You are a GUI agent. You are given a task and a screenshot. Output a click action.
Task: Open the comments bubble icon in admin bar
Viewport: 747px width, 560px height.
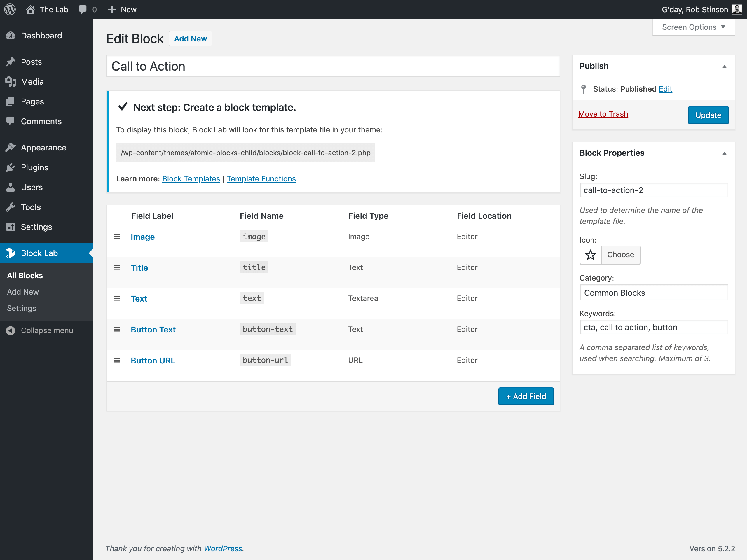(x=82, y=9)
